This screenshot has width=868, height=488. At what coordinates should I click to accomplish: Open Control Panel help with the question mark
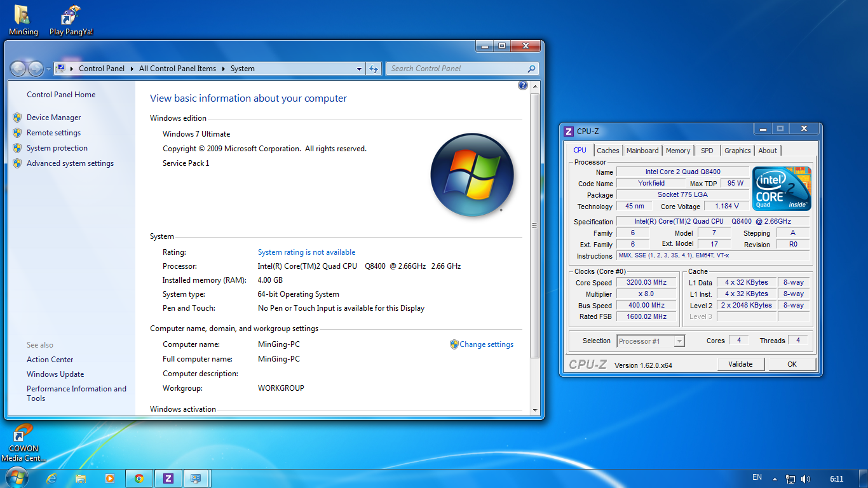pos(523,85)
